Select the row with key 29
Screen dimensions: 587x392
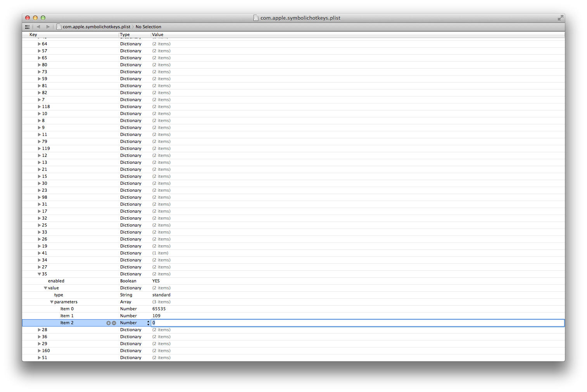point(293,344)
